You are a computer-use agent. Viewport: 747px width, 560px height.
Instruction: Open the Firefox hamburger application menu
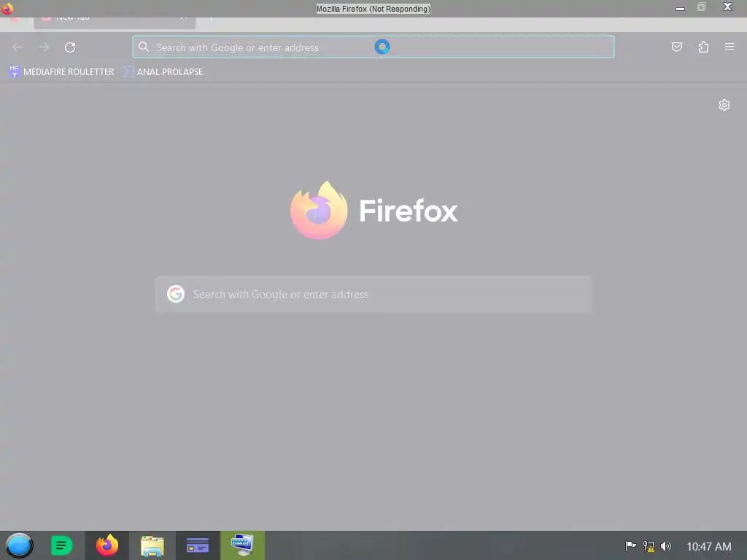pyautogui.click(x=729, y=47)
